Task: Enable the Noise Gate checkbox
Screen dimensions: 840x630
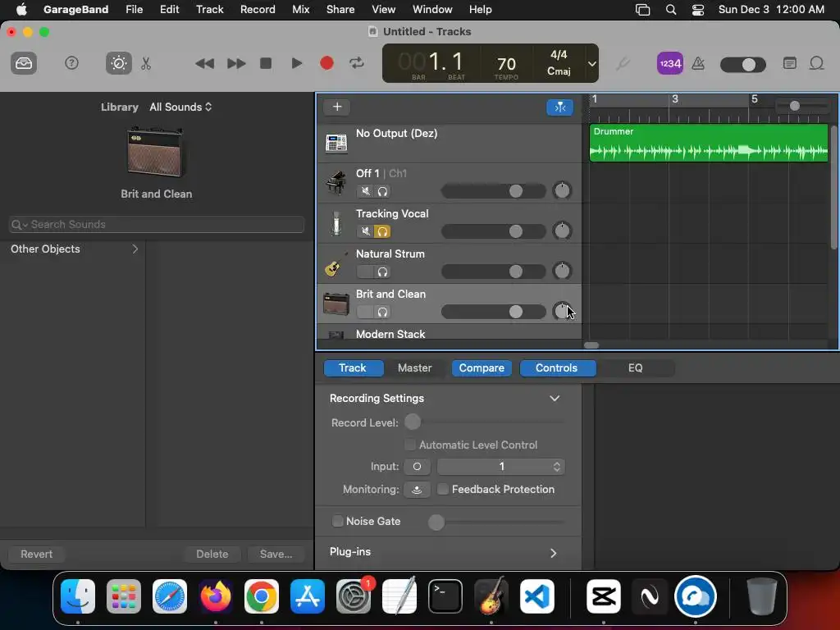Action: pos(337,521)
